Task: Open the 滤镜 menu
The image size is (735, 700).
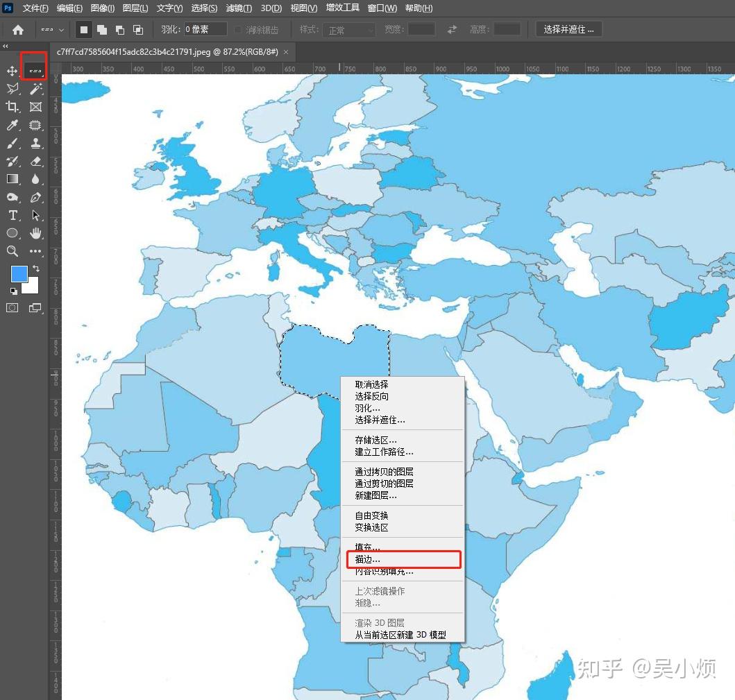Action: tap(239, 8)
